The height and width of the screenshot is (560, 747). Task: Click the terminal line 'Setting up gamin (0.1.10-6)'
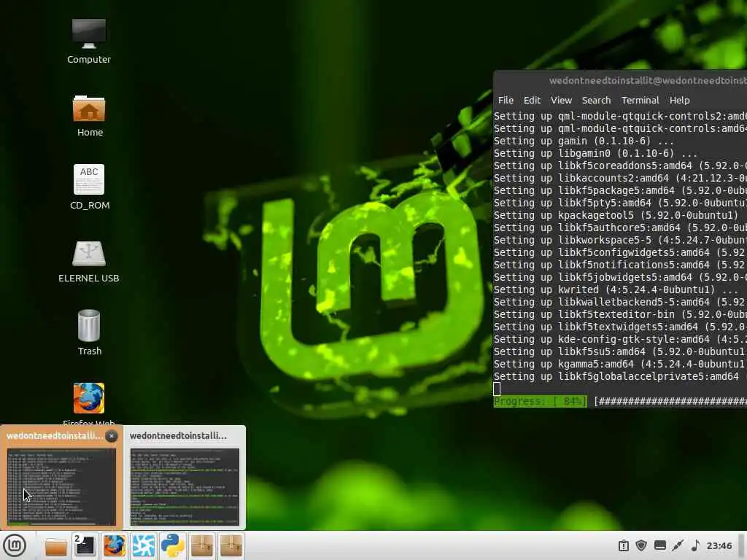click(x=584, y=141)
